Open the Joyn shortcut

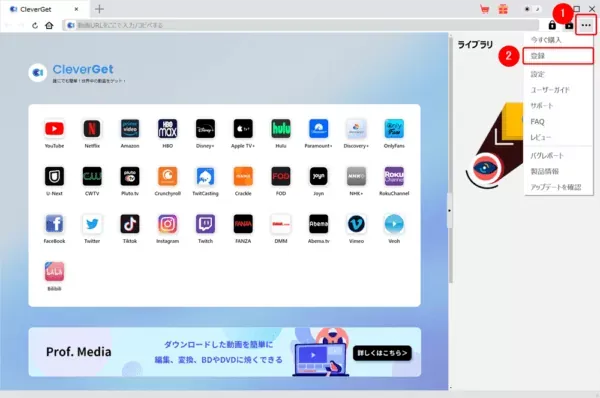click(x=318, y=176)
